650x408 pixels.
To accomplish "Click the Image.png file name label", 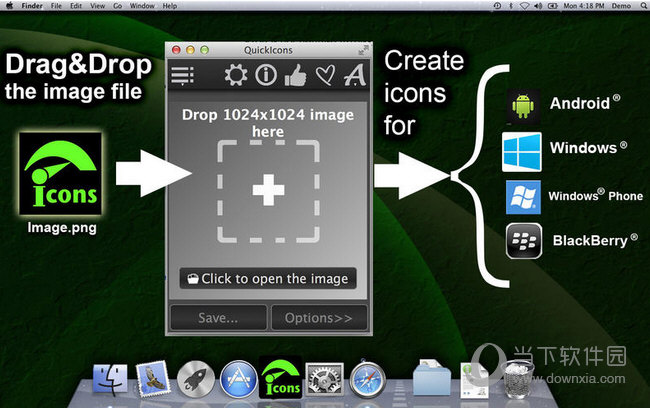I will coord(62,228).
